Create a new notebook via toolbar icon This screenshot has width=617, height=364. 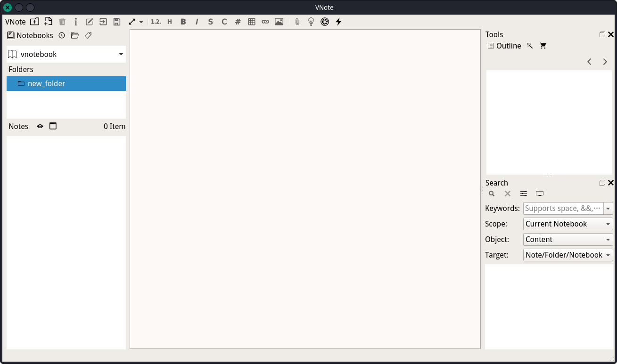point(34,22)
